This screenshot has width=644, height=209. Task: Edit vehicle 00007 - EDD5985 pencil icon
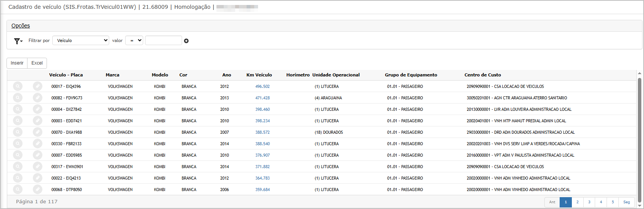(37, 155)
